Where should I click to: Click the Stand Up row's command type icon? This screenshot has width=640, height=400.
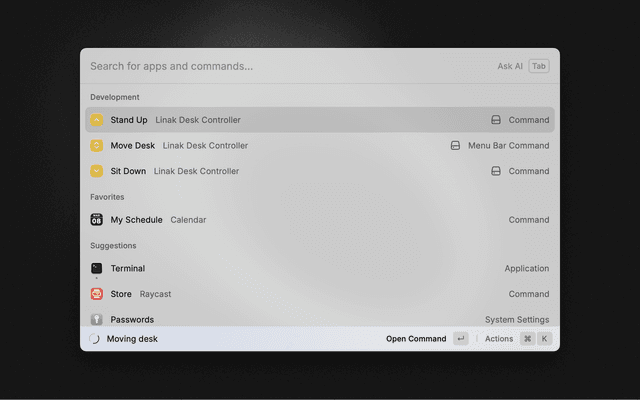click(x=495, y=120)
